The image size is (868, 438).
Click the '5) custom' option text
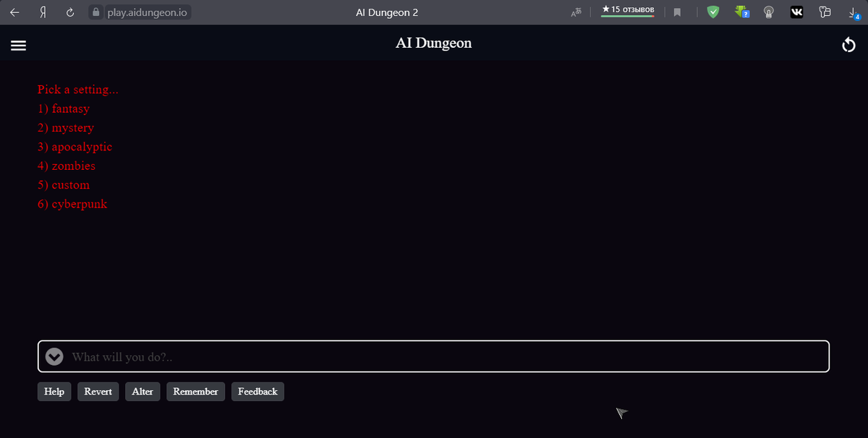point(64,185)
